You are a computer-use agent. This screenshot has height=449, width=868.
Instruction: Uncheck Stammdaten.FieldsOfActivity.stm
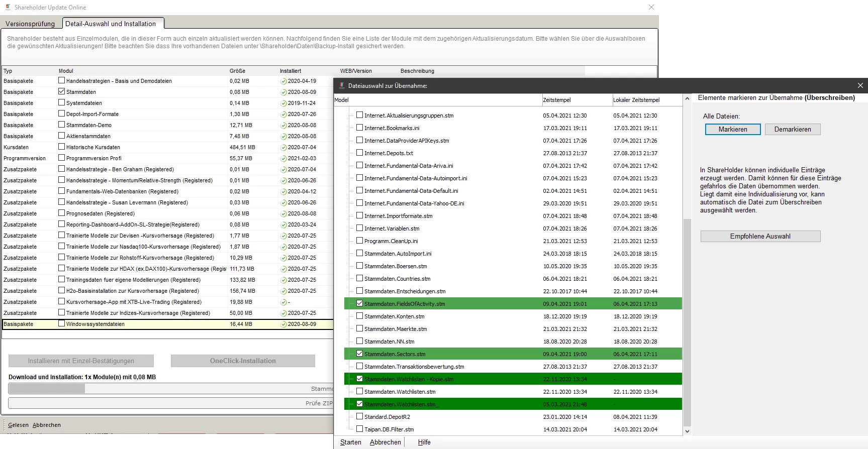pyautogui.click(x=359, y=303)
